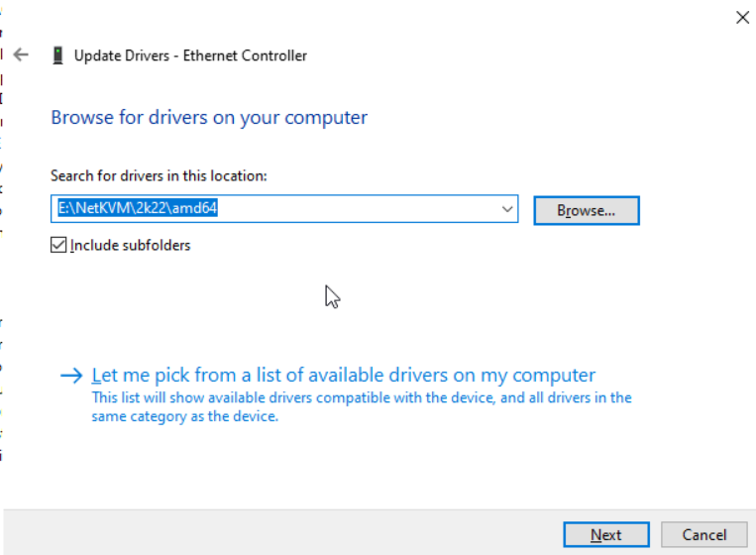
Task: Proceed with the Next button
Action: [x=606, y=535]
